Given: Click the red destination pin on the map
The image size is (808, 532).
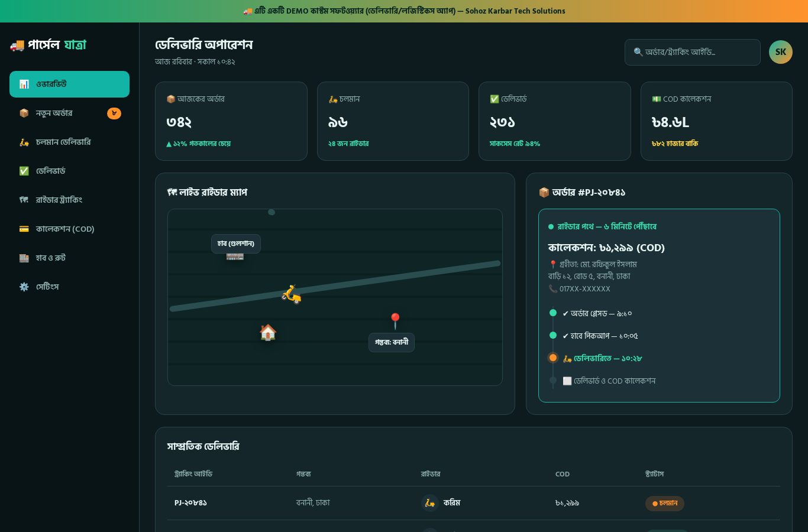Looking at the screenshot, I should click(395, 321).
